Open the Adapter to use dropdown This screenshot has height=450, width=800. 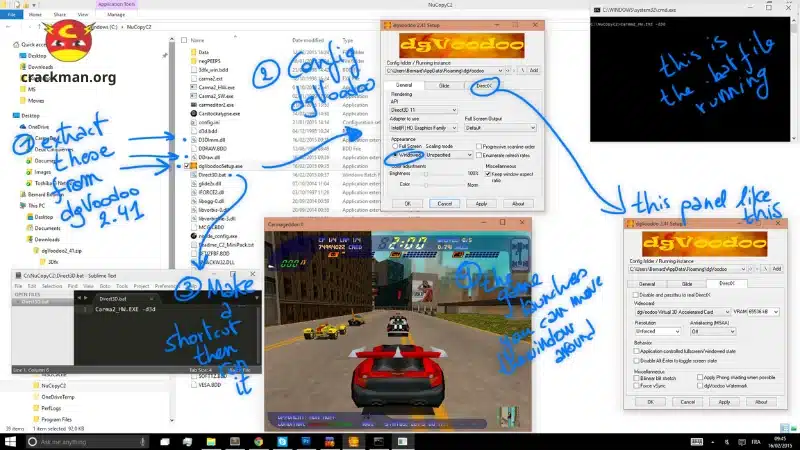point(423,128)
